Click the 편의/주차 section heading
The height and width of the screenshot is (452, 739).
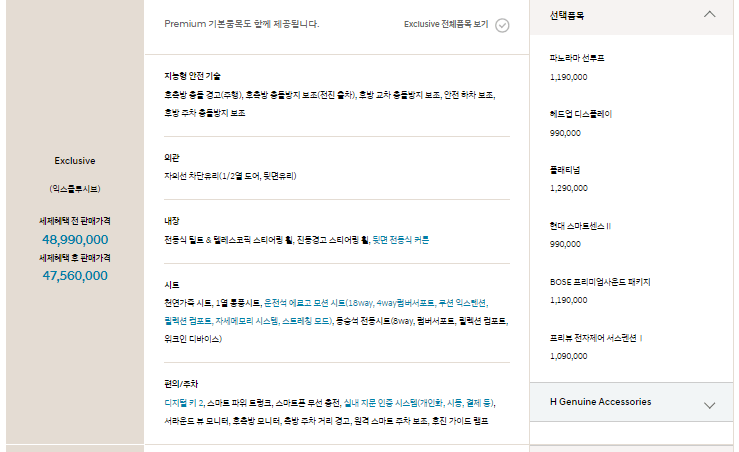181,384
